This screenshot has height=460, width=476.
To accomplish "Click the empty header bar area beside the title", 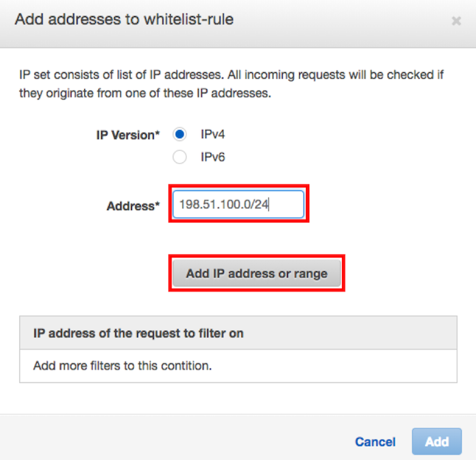I will pos(340,20).
